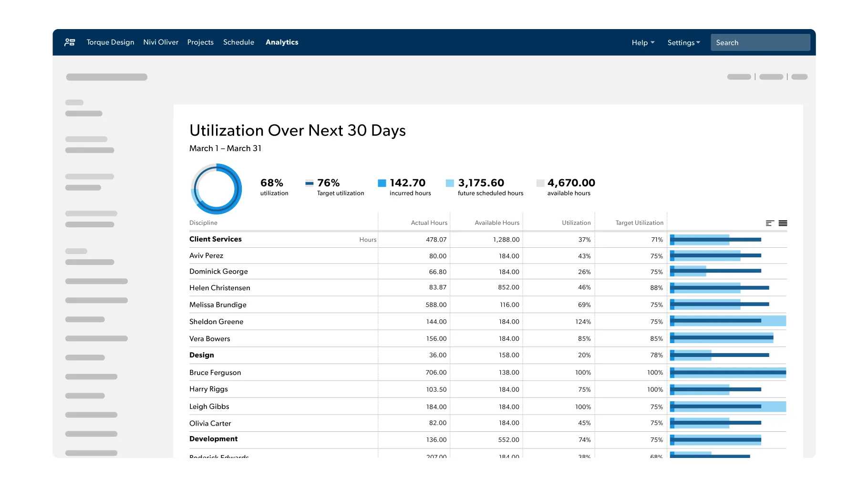Go to the Projects tab
The image size is (868, 488).
200,42
